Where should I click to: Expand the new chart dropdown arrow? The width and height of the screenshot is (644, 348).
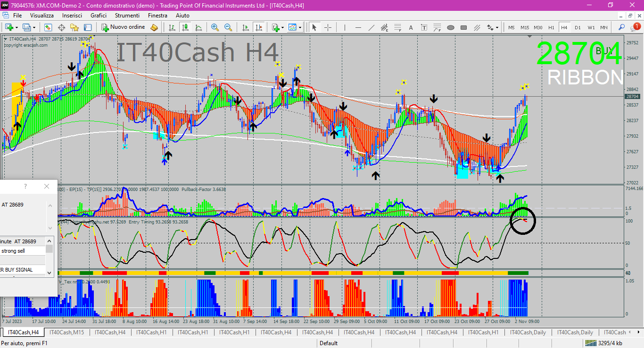tap(17, 27)
